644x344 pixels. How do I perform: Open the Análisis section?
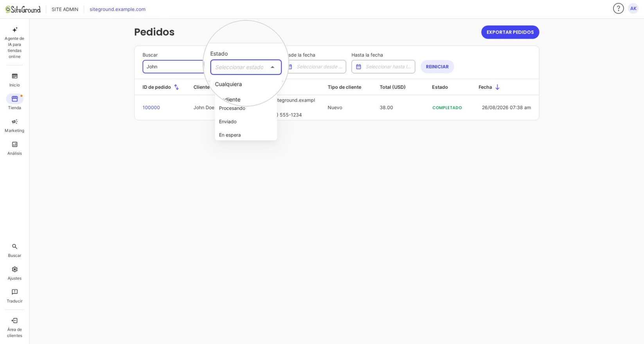[14, 148]
